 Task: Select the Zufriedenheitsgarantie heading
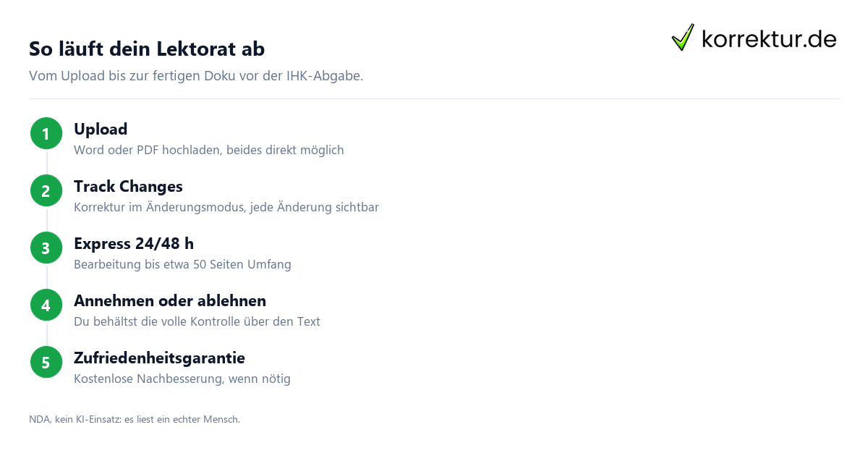click(x=159, y=358)
